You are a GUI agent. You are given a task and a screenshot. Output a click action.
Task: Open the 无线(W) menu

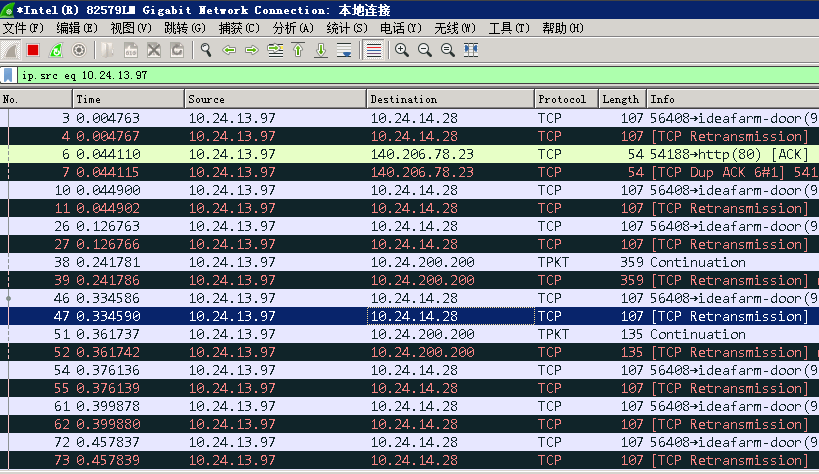[x=455, y=28]
